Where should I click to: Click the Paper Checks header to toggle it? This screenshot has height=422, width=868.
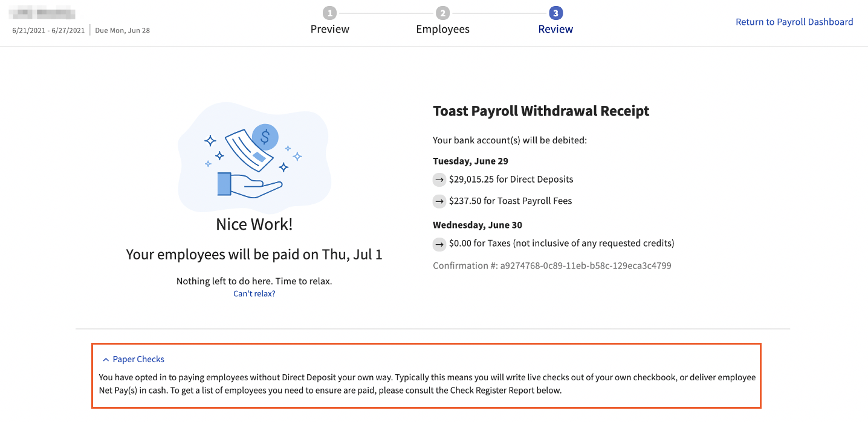(x=138, y=359)
